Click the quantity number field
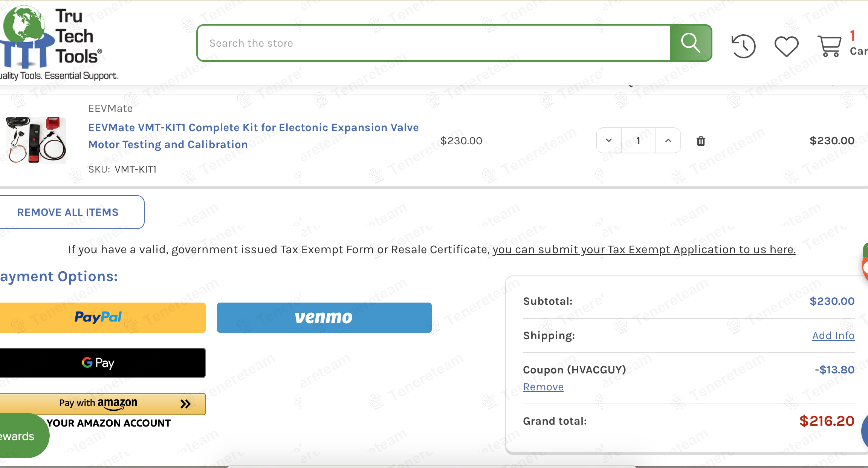The image size is (868, 468). pyautogui.click(x=638, y=141)
